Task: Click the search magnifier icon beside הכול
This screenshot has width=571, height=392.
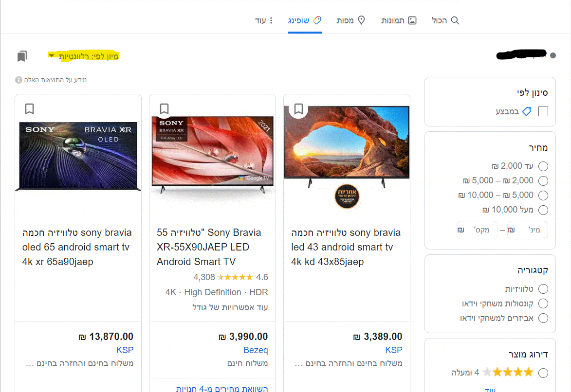Action: coord(455,20)
